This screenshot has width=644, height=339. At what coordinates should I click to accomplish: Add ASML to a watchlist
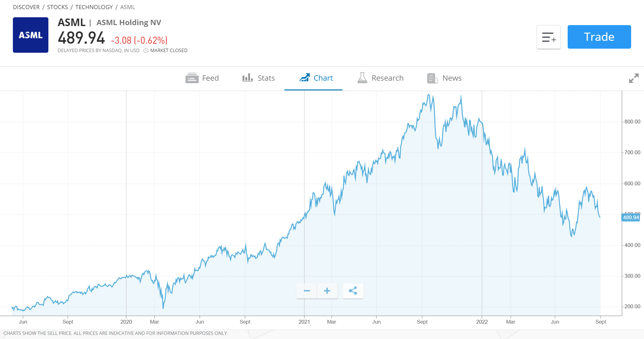coord(548,37)
